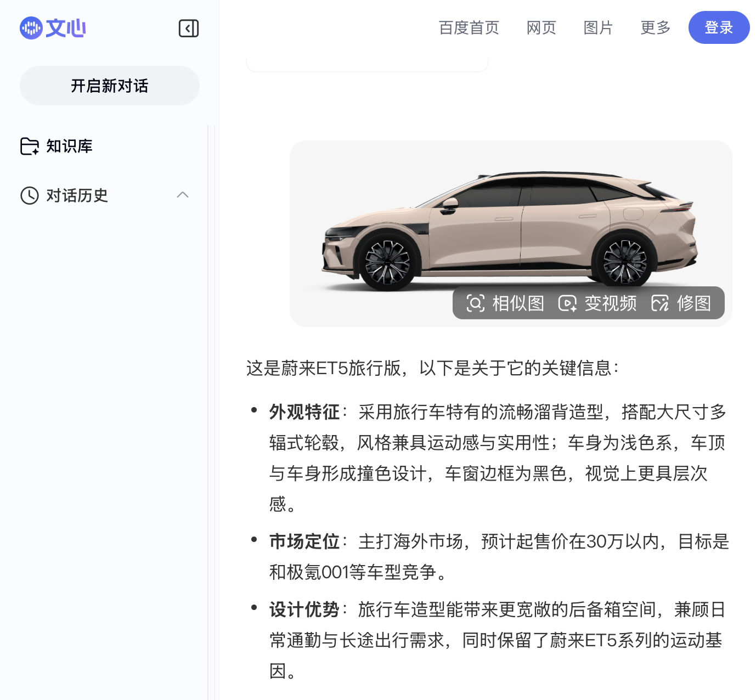Collapse the 对话历史 section chevron
Image resolution: width=756 pixels, height=700 pixels.
click(x=182, y=195)
